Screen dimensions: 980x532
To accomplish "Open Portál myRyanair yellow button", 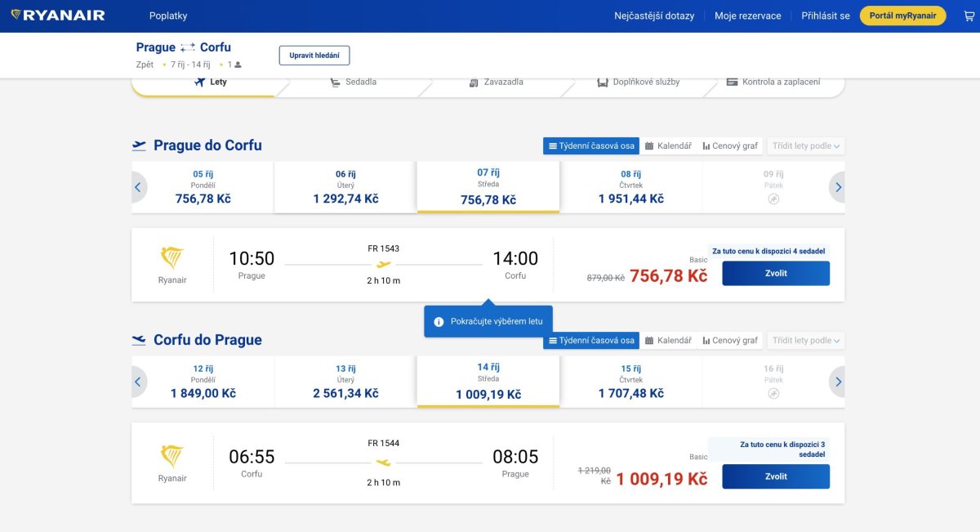I will coord(902,16).
